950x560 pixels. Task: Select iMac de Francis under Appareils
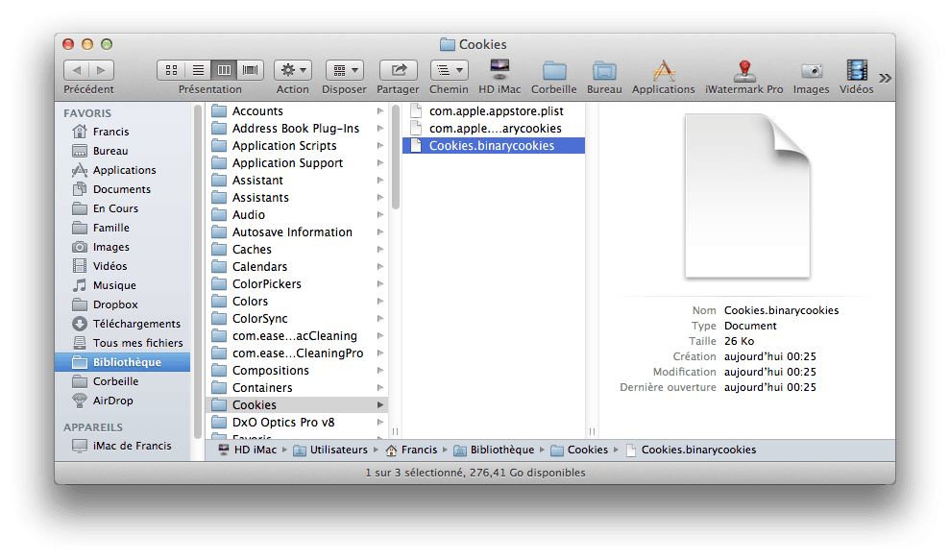point(121,446)
